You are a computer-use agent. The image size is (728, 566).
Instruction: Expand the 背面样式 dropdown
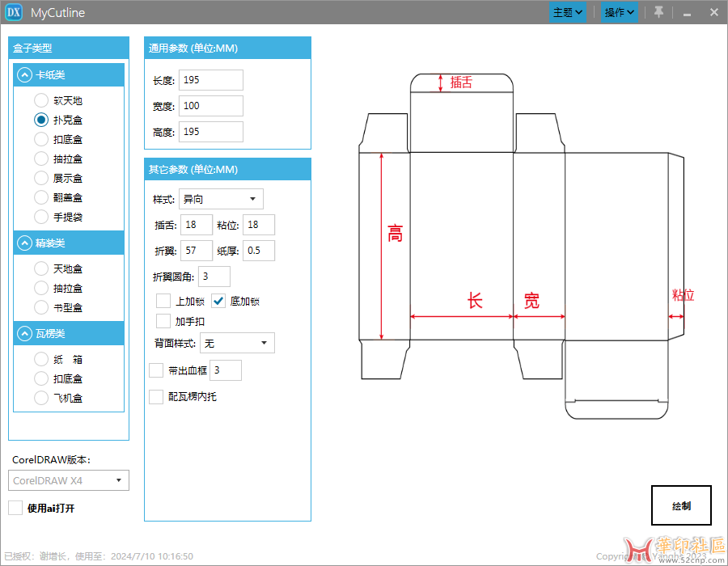[237, 344]
